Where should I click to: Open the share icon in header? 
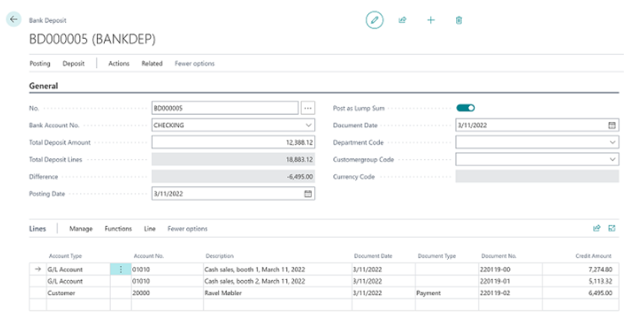402,19
